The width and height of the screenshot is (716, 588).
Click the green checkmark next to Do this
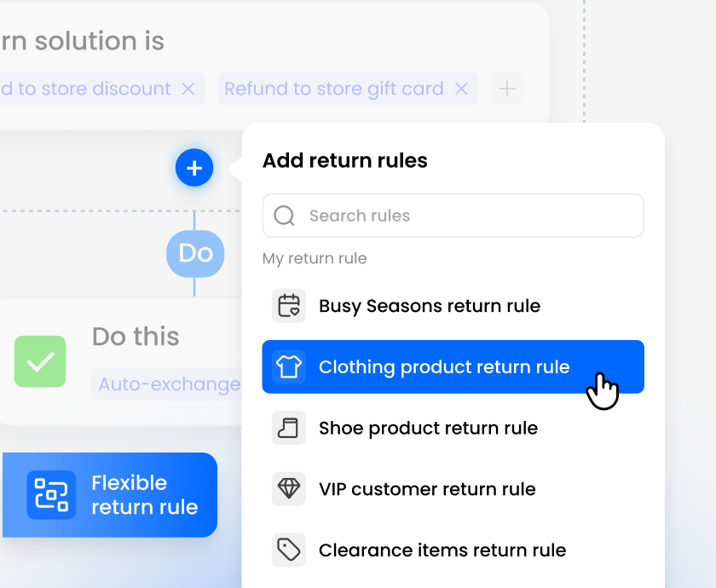(x=40, y=361)
